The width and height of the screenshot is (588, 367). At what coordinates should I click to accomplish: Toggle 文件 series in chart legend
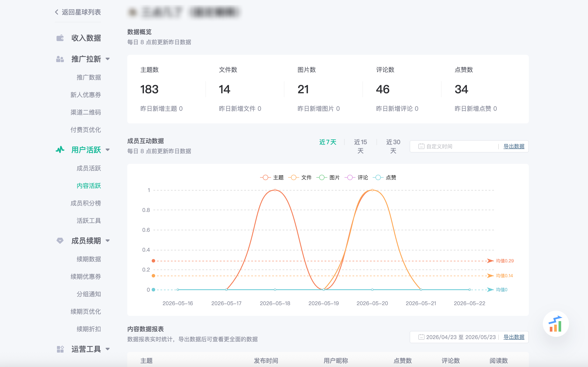(x=300, y=178)
